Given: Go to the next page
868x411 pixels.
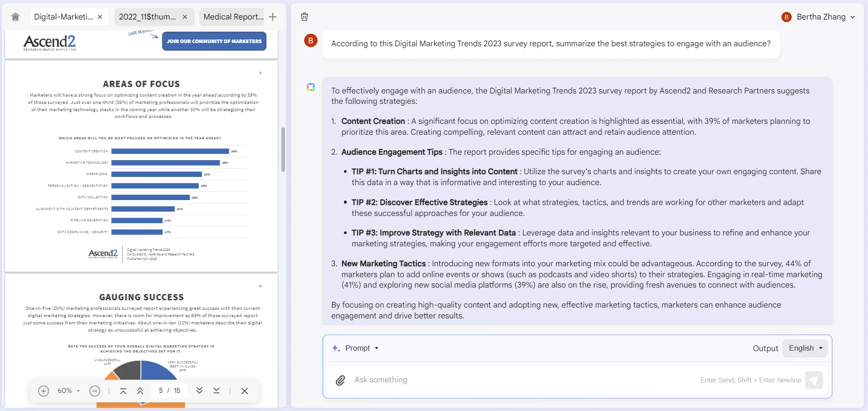Looking at the screenshot, I should [199, 391].
